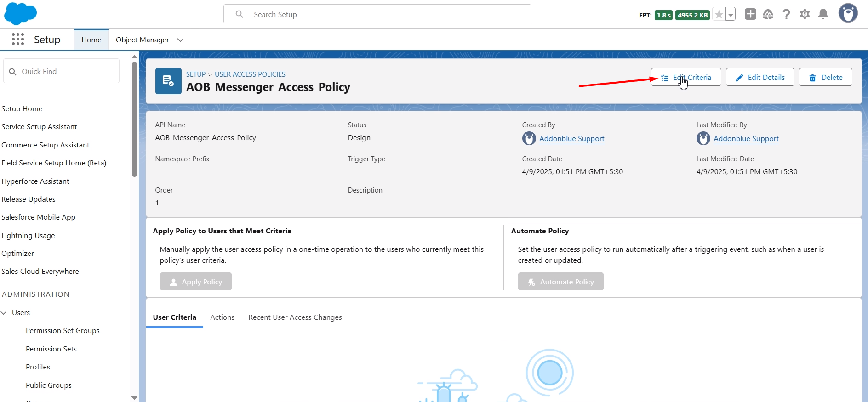The width and height of the screenshot is (868, 402).
Task: Click the Salesforce cloud logo
Action: click(x=20, y=13)
